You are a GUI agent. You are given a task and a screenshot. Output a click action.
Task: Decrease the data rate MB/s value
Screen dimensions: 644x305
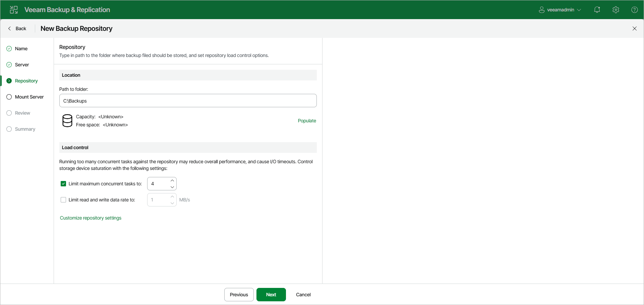click(172, 203)
